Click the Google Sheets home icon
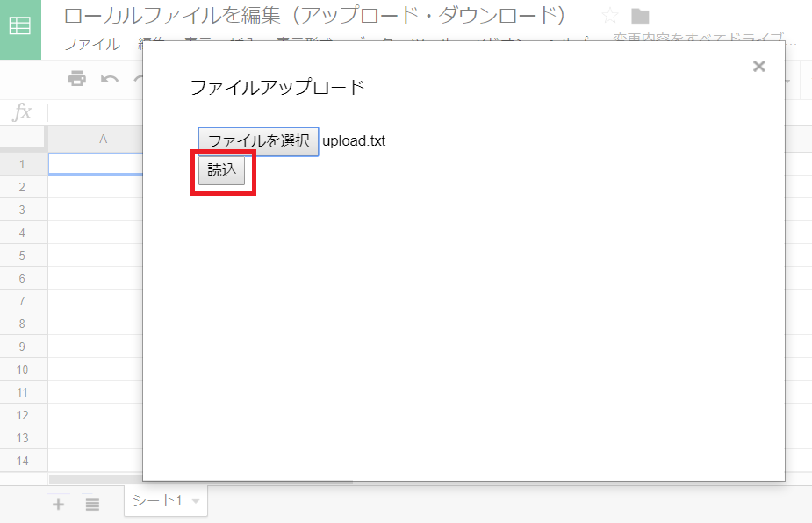The width and height of the screenshot is (812, 523). point(20,26)
